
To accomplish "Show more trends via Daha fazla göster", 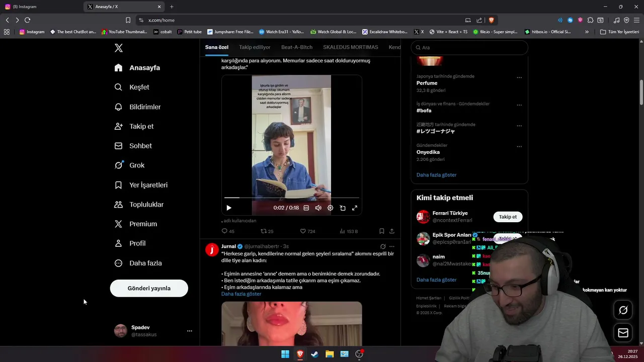I will pos(436,175).
